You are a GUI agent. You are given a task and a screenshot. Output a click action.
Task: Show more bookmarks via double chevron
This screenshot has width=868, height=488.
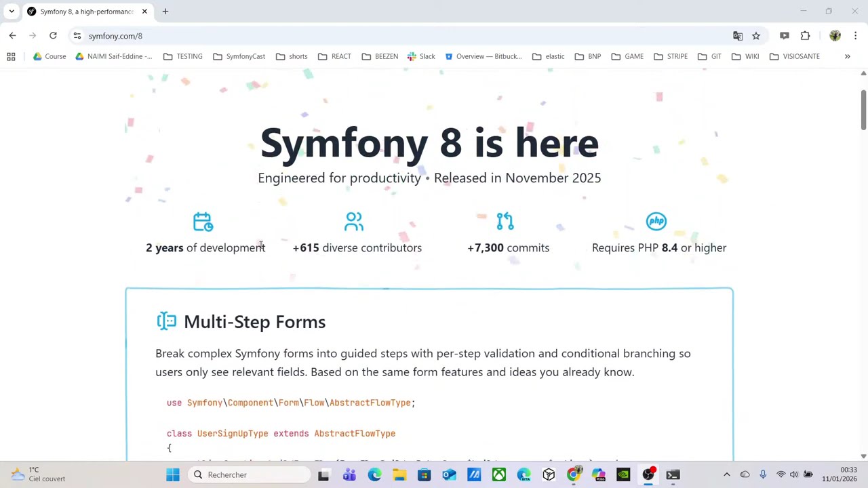(x=847, y=56)
